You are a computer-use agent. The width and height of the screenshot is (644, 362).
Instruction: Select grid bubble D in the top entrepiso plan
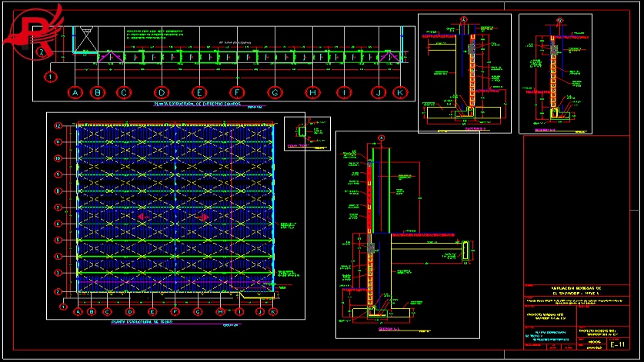tap(162, 93)
